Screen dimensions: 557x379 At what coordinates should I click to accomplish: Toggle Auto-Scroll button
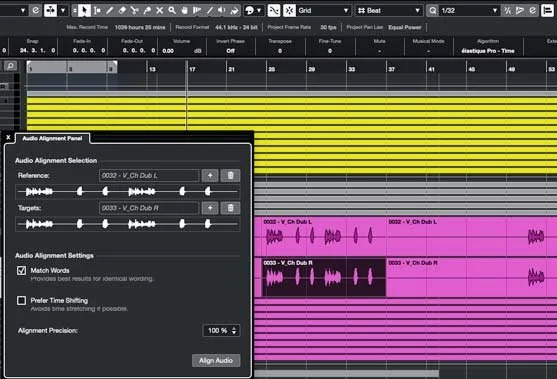[50, 11]
